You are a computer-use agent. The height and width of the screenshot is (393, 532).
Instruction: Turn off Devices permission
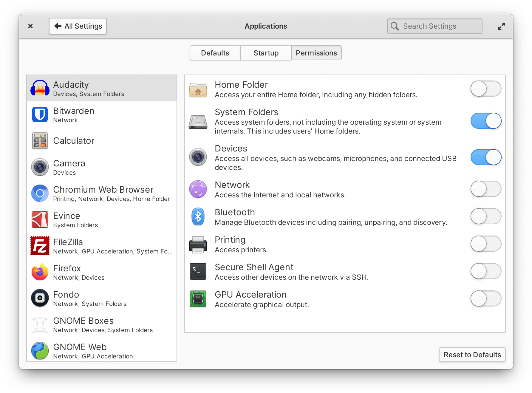click(x=485, y=157)
